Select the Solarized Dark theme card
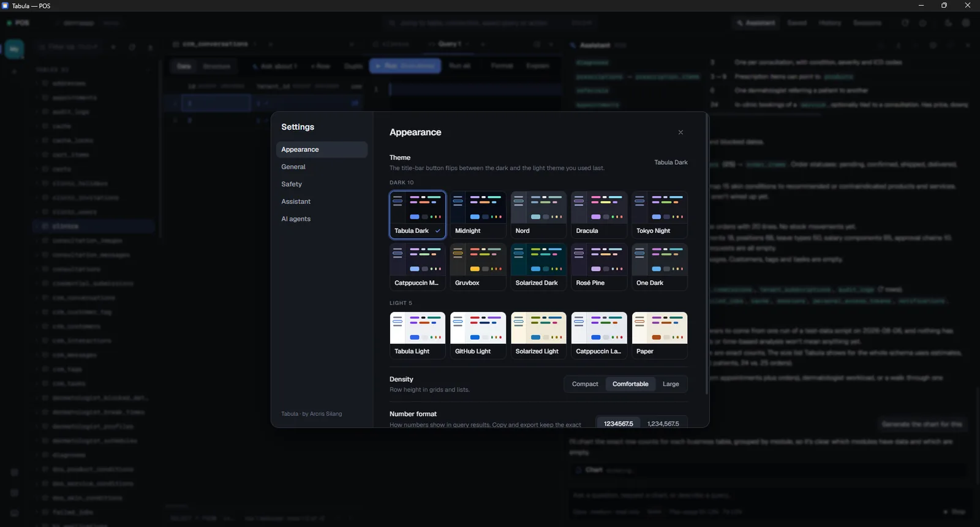 [x=538, y=267]
